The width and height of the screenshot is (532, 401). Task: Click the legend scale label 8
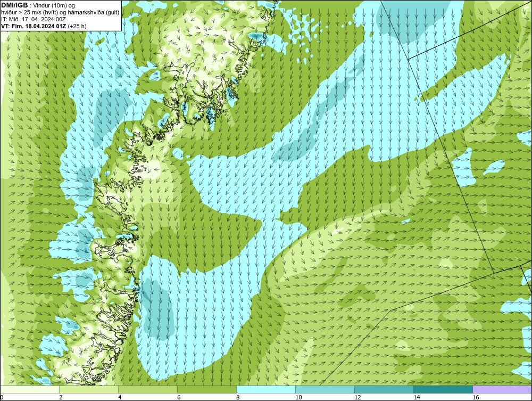pyautogui.click(x=238, y=397)
